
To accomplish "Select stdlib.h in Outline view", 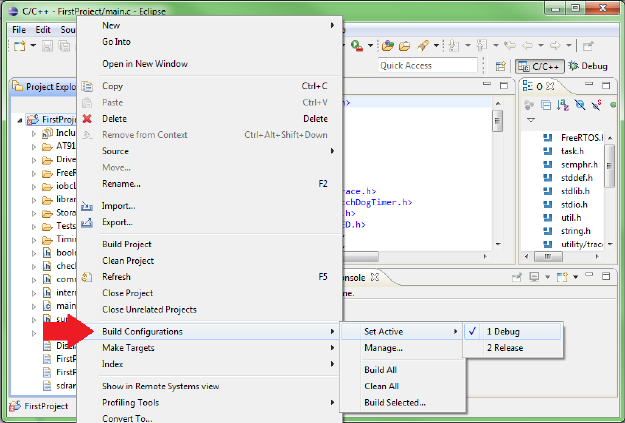I will coord(575,191).
